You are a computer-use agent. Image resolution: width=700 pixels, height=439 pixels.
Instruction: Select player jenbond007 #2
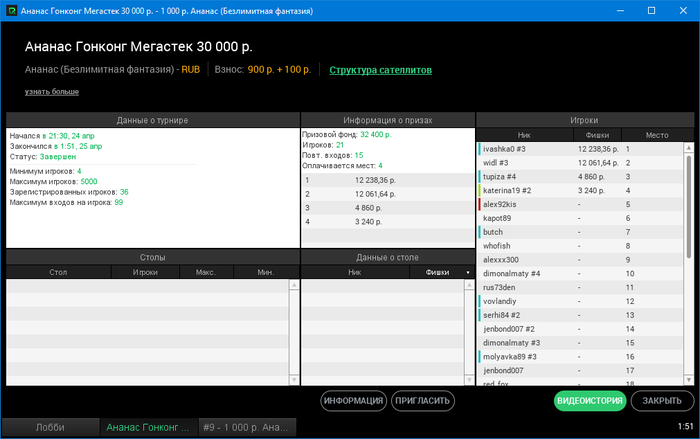580,329
